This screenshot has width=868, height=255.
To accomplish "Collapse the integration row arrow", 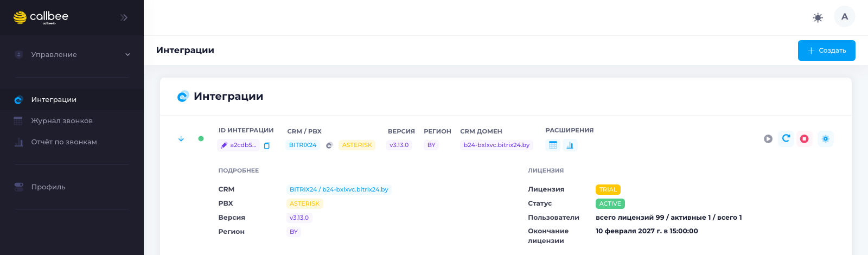I will tap(181, 139).
